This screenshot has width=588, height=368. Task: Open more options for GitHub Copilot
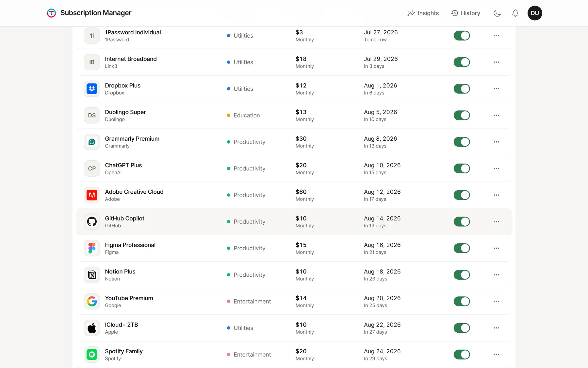pos(497,221)
